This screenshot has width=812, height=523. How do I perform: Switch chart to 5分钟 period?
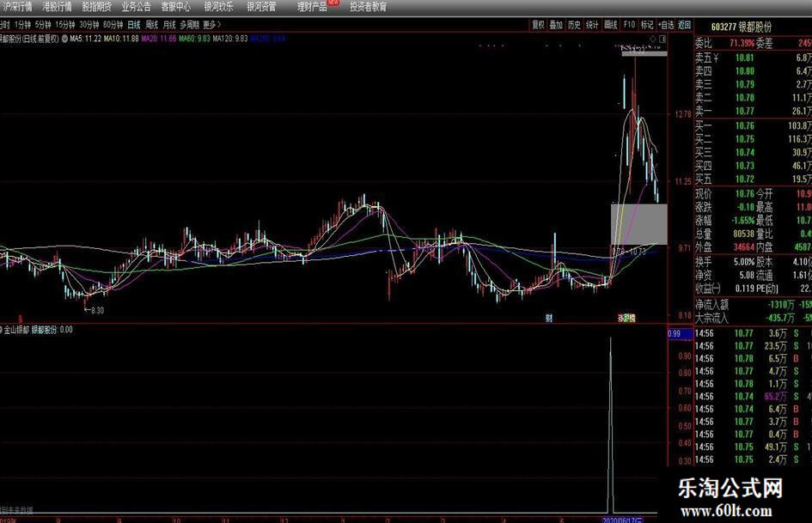(x=43, y=24)
